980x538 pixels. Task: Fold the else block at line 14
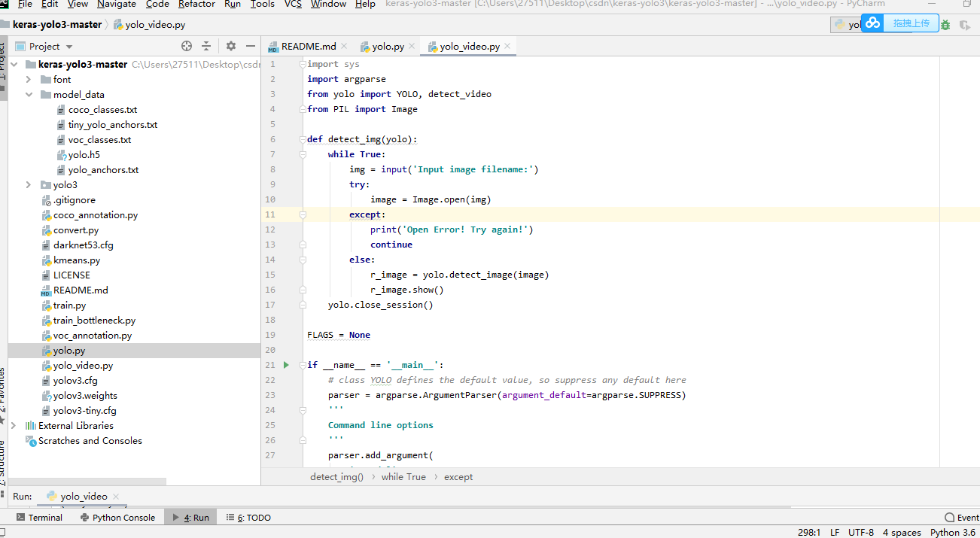click(303, 260)
